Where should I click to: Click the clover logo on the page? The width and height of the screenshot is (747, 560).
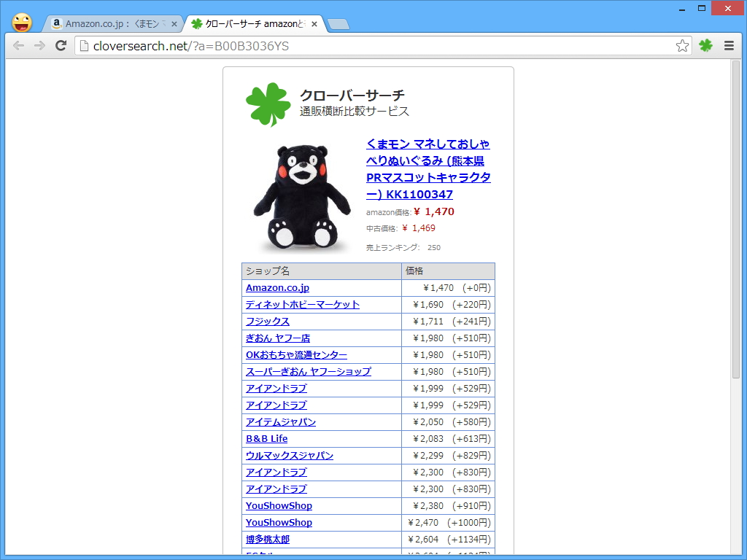click(x=268, y=105)
